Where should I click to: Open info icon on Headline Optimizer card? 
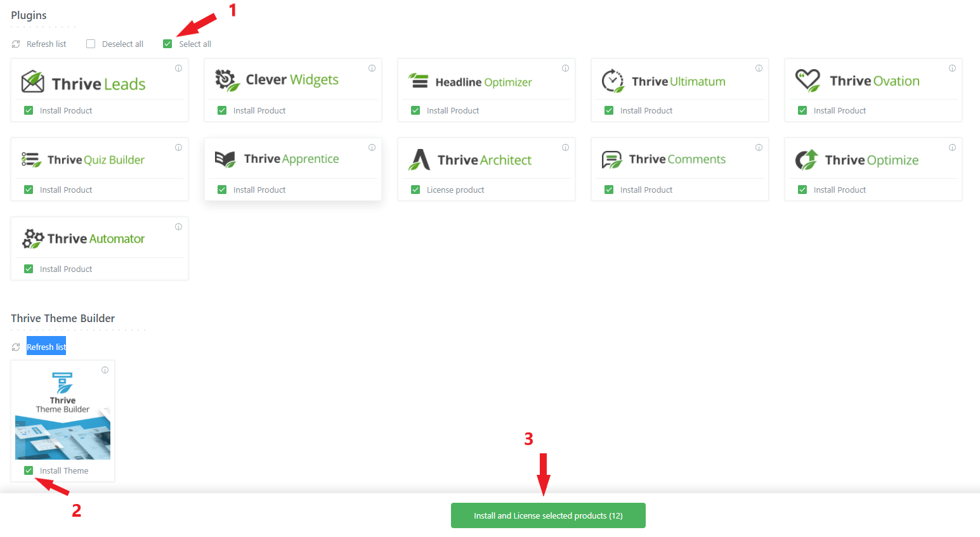coord(565,68)
